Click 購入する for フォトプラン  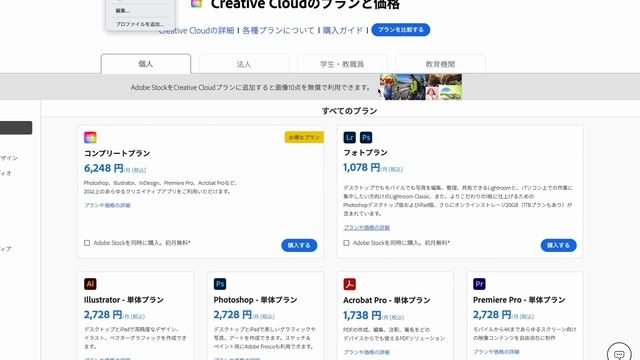pyautogui.click(x=558, y=245)
